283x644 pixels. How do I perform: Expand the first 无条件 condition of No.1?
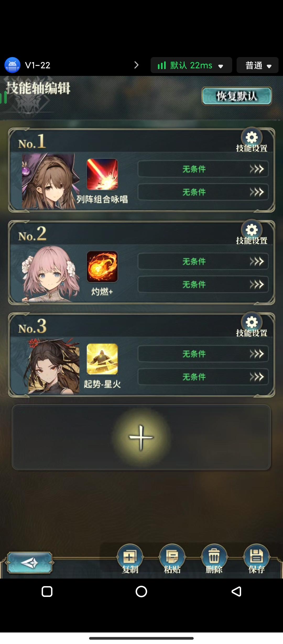click(203, 169)
